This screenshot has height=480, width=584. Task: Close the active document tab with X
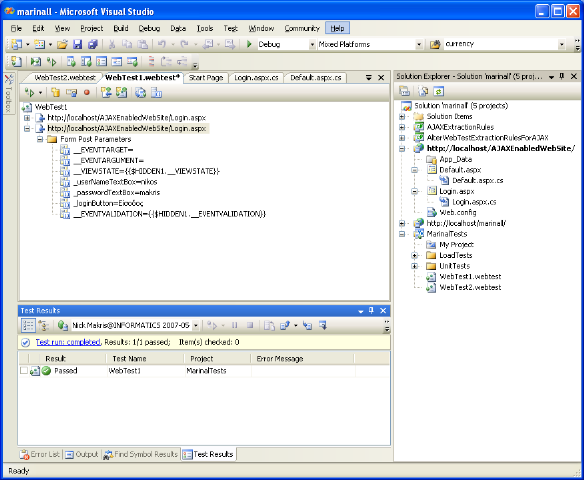[x=381, y=77]
